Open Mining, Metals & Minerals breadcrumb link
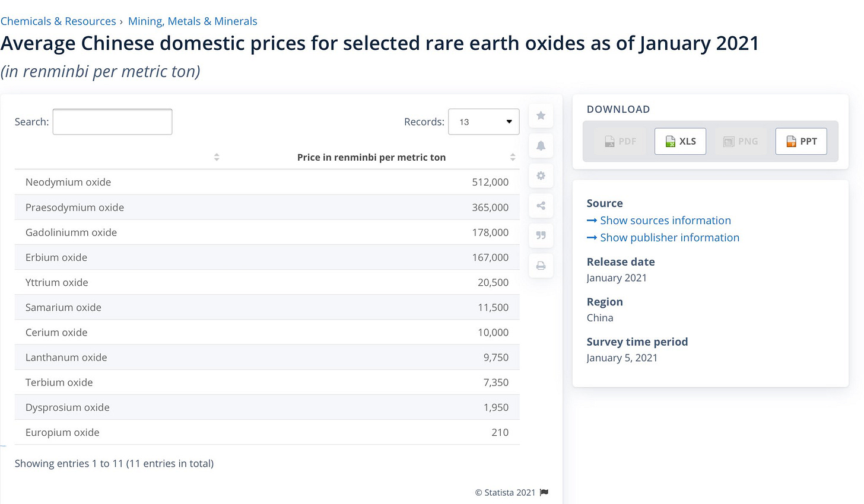 tap(193, 21)
